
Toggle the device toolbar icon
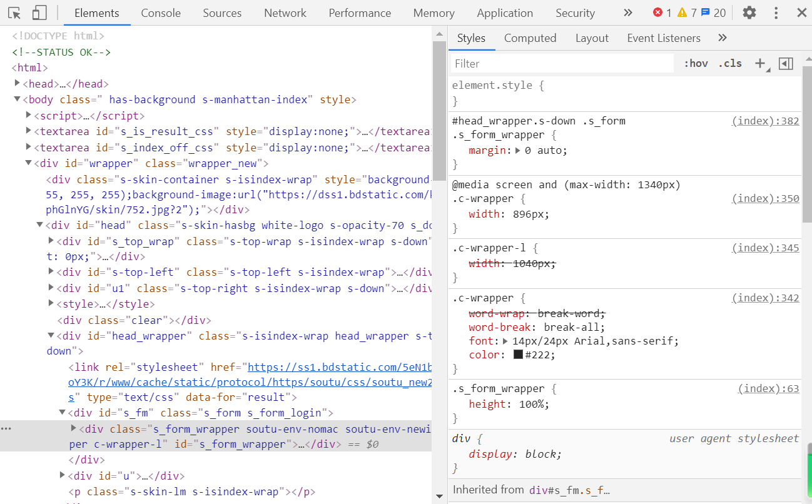tap(39, 13)
